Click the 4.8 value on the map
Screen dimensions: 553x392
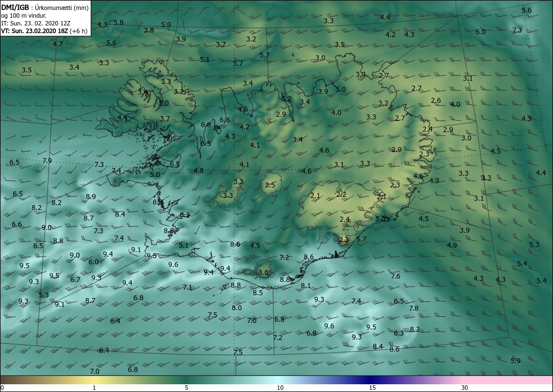199,171
